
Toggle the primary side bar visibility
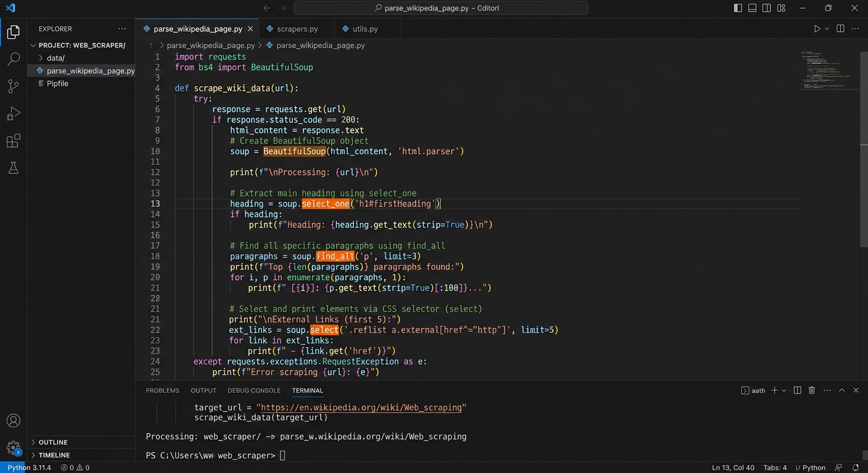tap(738, 8)
